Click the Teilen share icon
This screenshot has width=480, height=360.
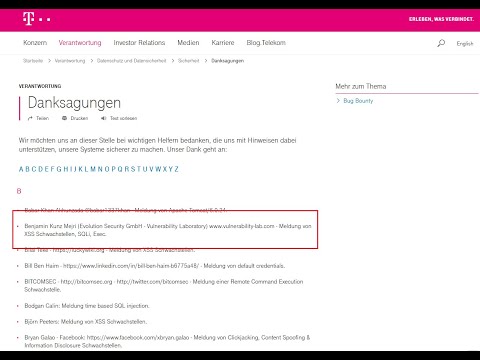pyautogui.click(x=30, y=118)
